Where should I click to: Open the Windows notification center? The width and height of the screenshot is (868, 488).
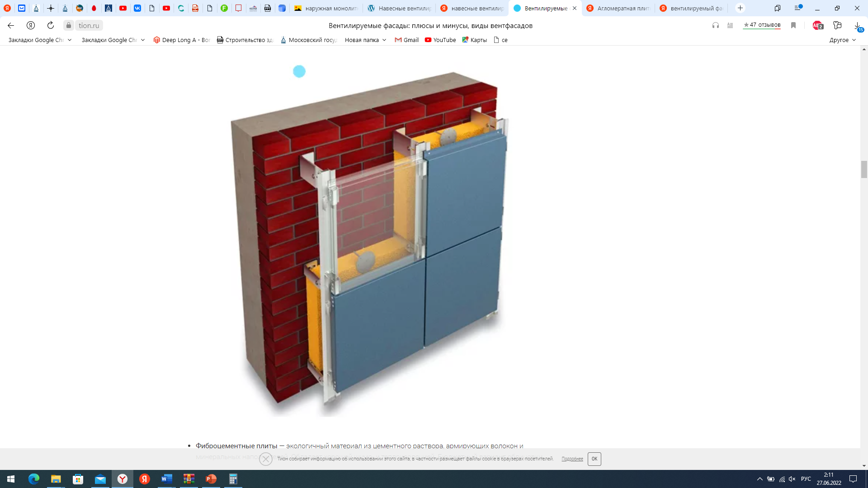coord(853,479)
